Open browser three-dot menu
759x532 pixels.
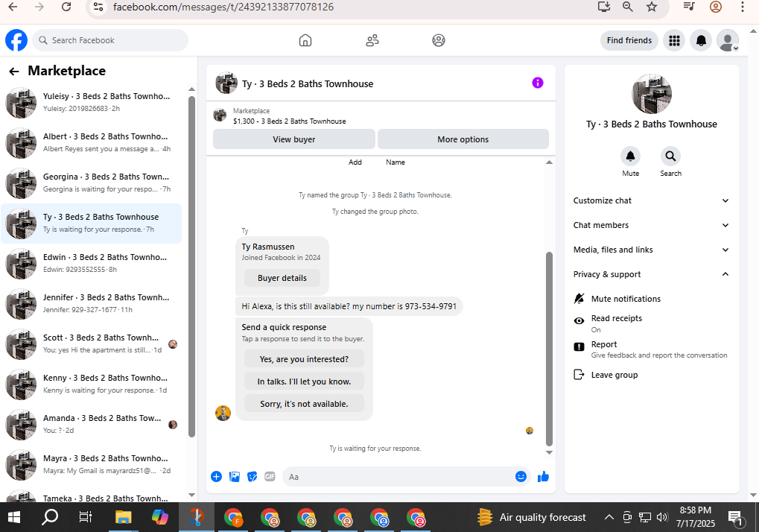[x=742, y=7]
